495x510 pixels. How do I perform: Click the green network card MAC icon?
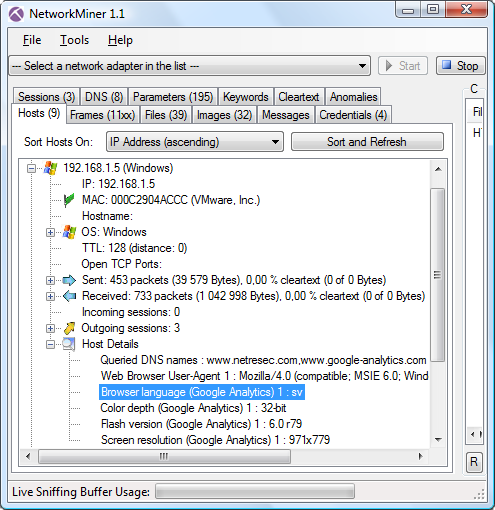69,200
